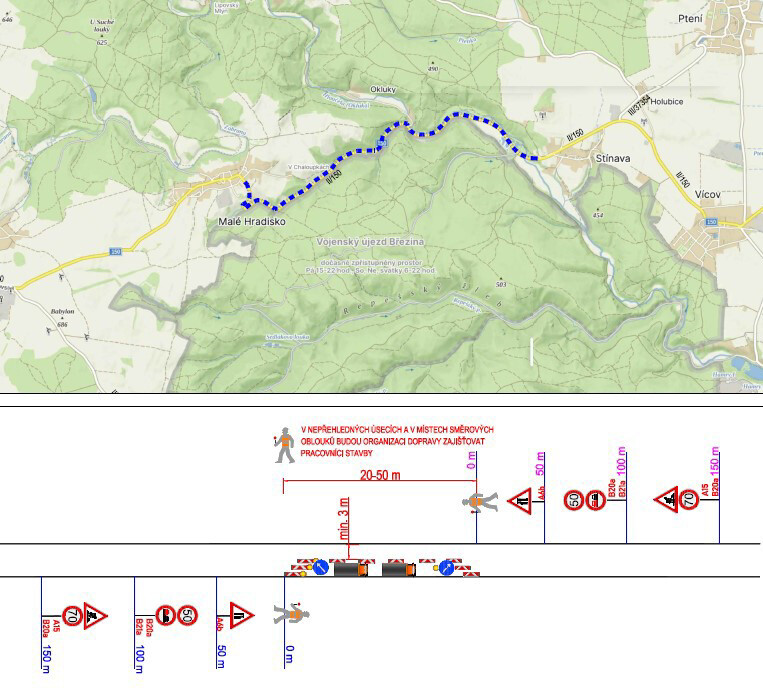Click the II/150 label north of Vícov
The height and width of the screenshot is (694, 763).
coord(683,179)
